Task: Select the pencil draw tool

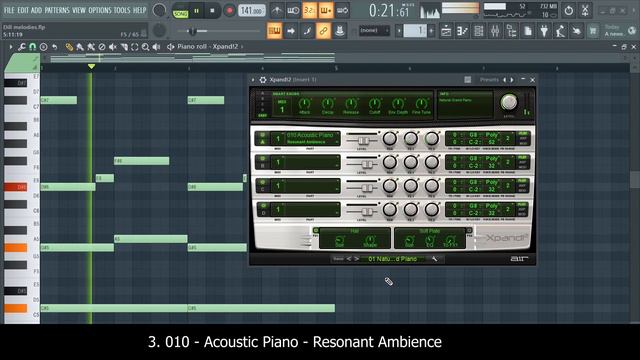Action: coord(69,47)
